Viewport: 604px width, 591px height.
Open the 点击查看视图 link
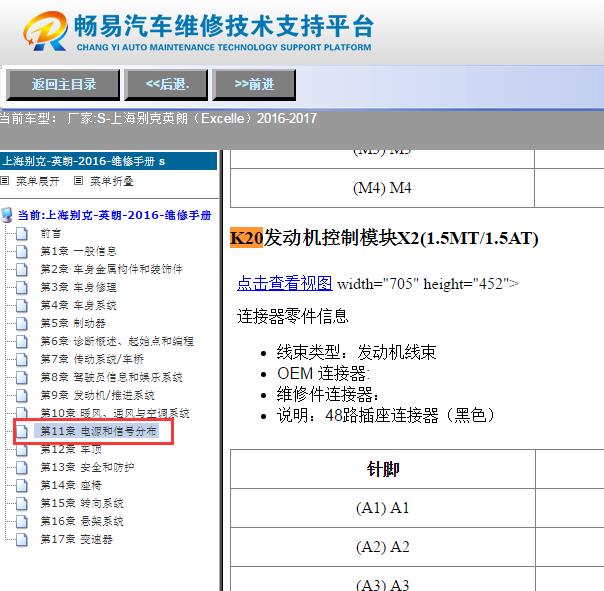click(x=285, y=283)
